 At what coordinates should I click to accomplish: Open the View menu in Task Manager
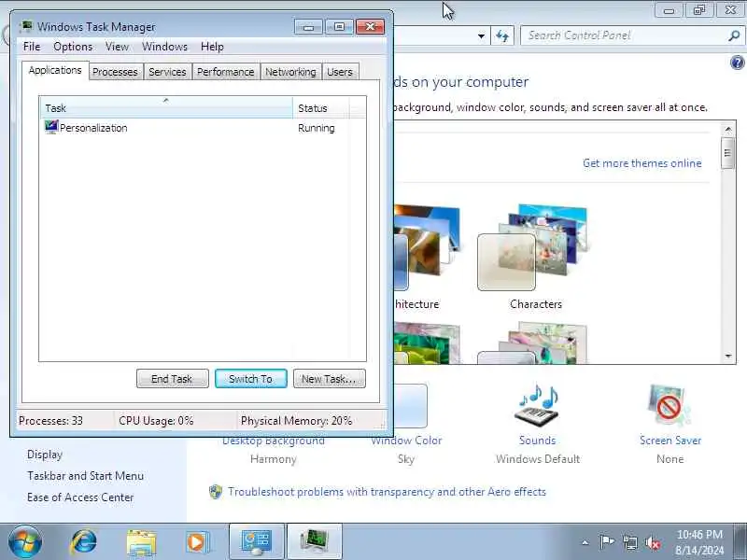coord(117,47)
